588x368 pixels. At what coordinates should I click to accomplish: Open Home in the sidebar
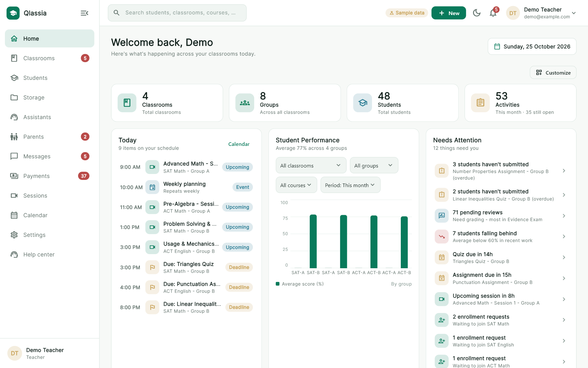point(50,39)
